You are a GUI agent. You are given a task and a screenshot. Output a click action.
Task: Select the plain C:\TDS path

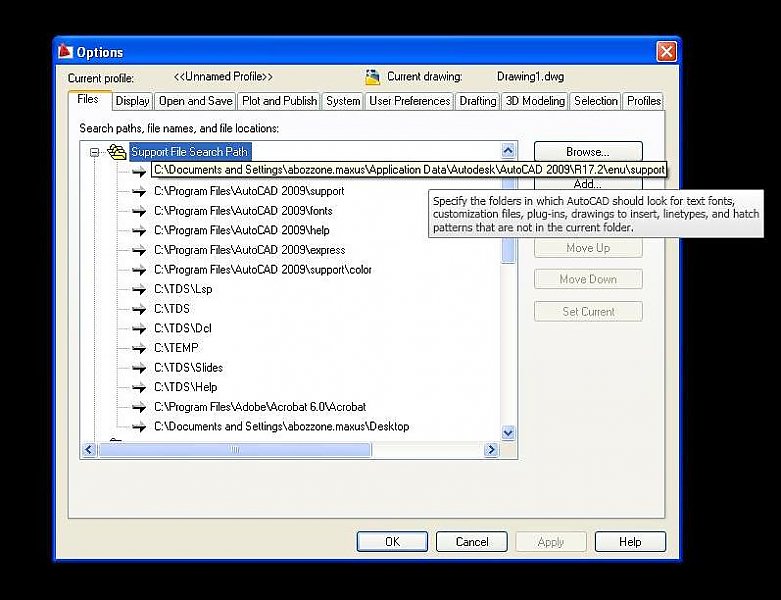pos(172,309)
